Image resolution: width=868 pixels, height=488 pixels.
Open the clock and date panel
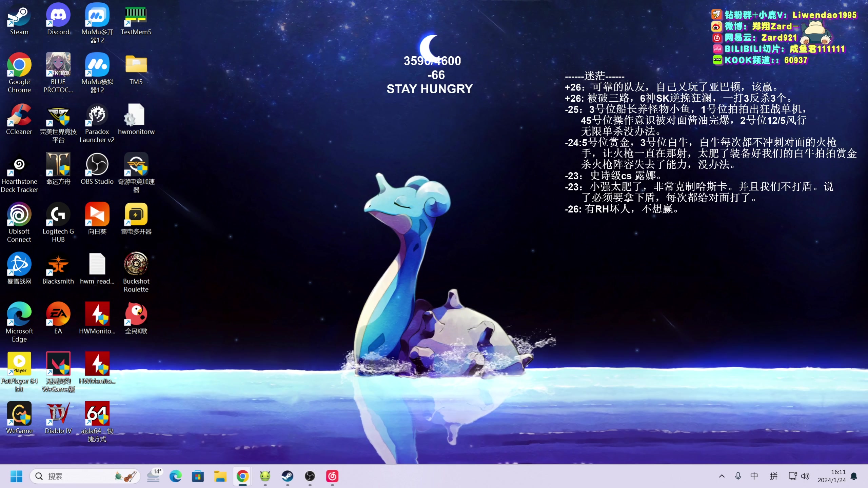coord(831,476)
